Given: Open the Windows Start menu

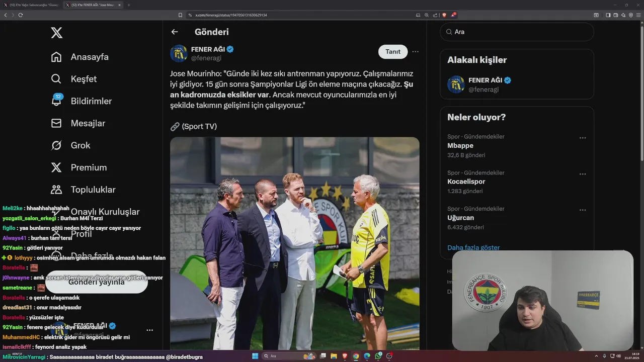Looking at the screenshot, I should coord(255,356).
